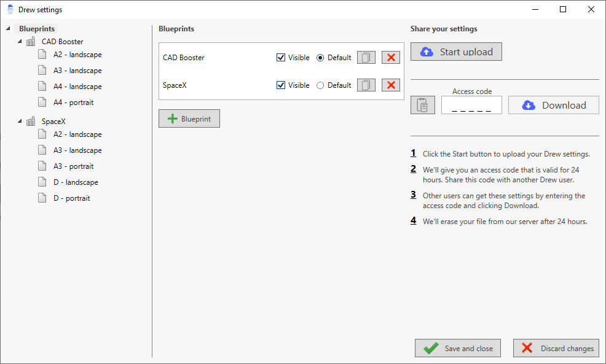Click the paste access code clipboard icon
Image resolution: width=606 pixels, height=364 pixels.
tap(422, 105)
